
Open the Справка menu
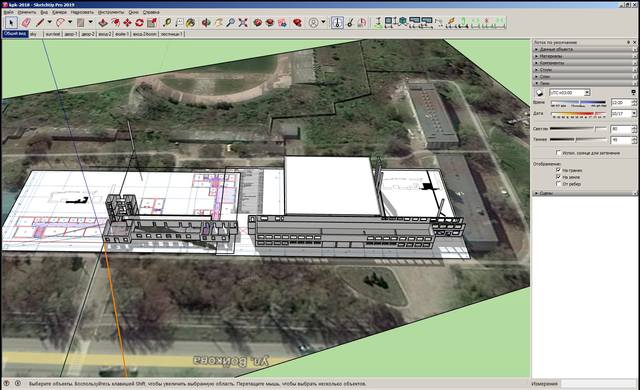(151, 12)
